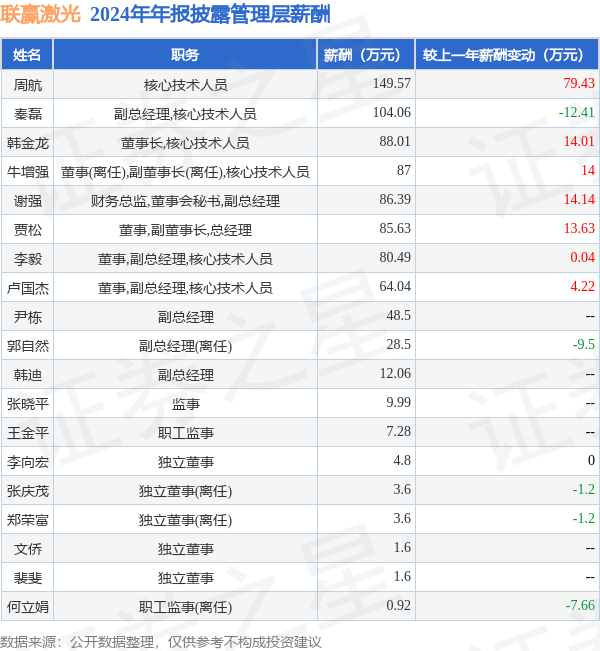Click the 职务 column header
Viewport: 600px width, 651px height.
point(185,54)
